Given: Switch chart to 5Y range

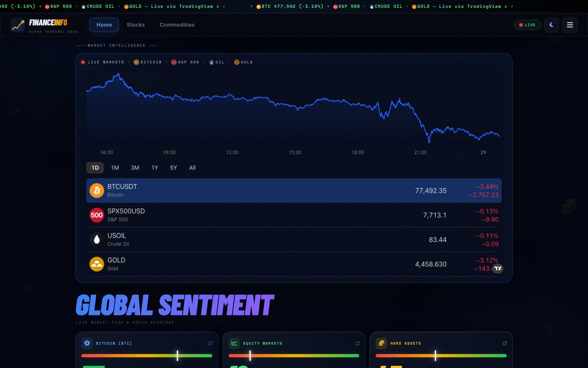Looking at the screenshot, I should pos(173,167).
